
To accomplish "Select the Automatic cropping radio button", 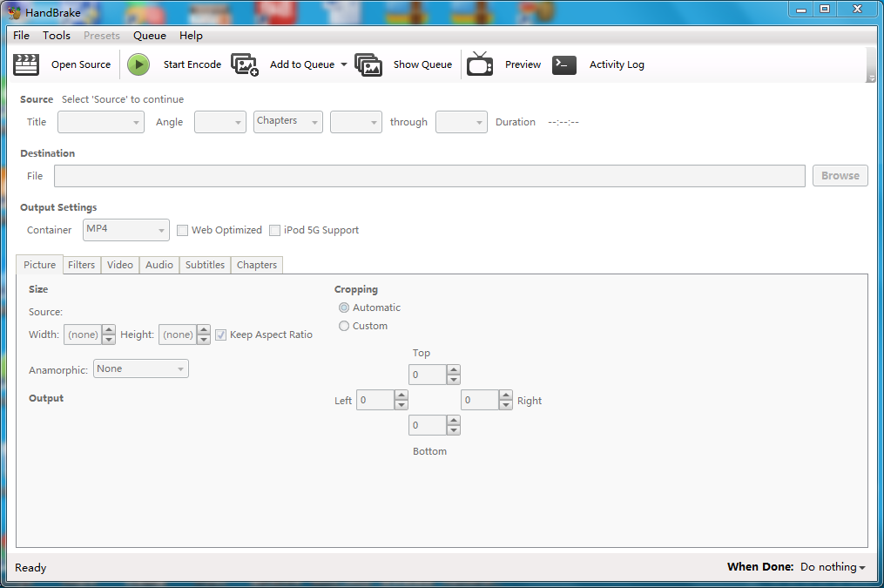I will [x=344, y=308].
